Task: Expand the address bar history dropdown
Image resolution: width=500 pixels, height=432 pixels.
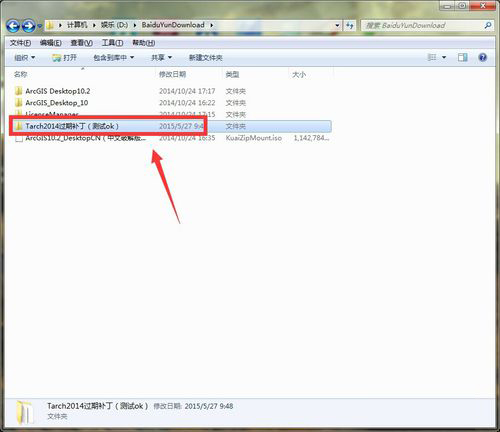Action: click(337, 25)
